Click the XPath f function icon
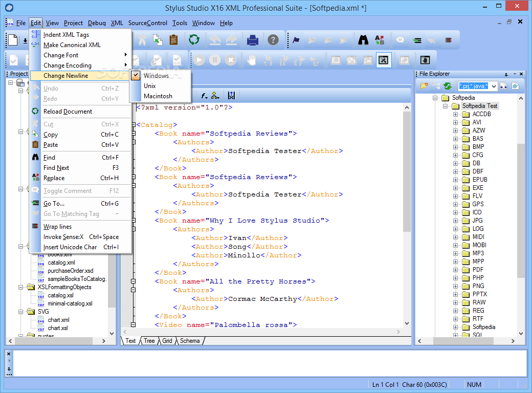Viewport: 532px width, 393px height. pyautogui.click(x=204, y=96)
